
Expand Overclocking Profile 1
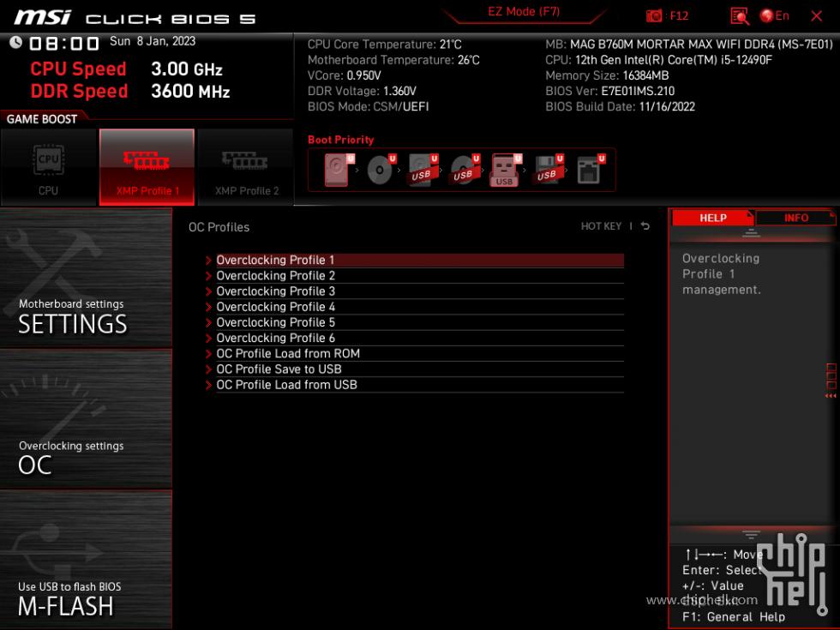pyautogui.click(x=276, y=260)
